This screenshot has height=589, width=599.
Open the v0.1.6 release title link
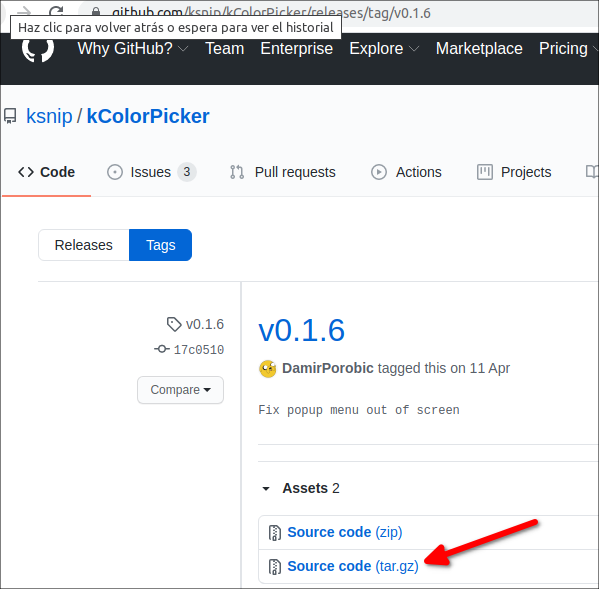coord(301,330)
